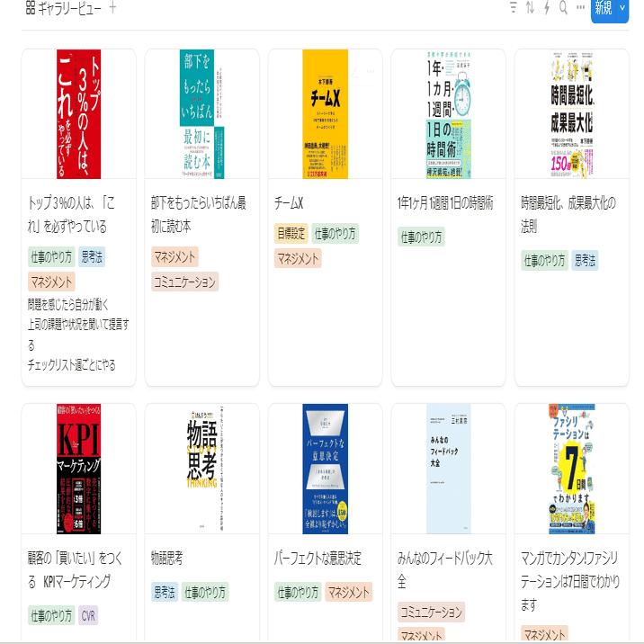The height and width of the screenshot is (644, 644).
Task: Open the filter icon in toolbar
Action: pos(514,7)
